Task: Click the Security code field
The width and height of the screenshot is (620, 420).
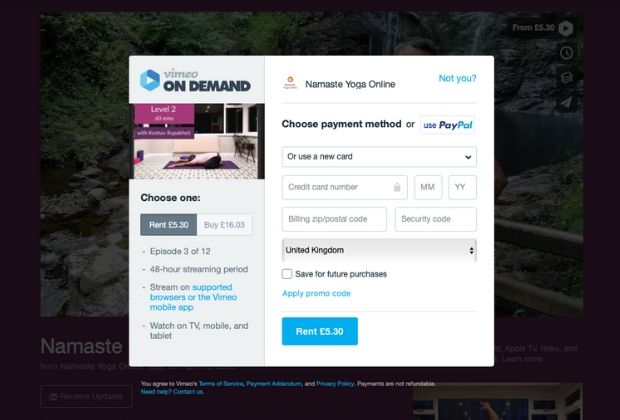Action: point(436,219)
